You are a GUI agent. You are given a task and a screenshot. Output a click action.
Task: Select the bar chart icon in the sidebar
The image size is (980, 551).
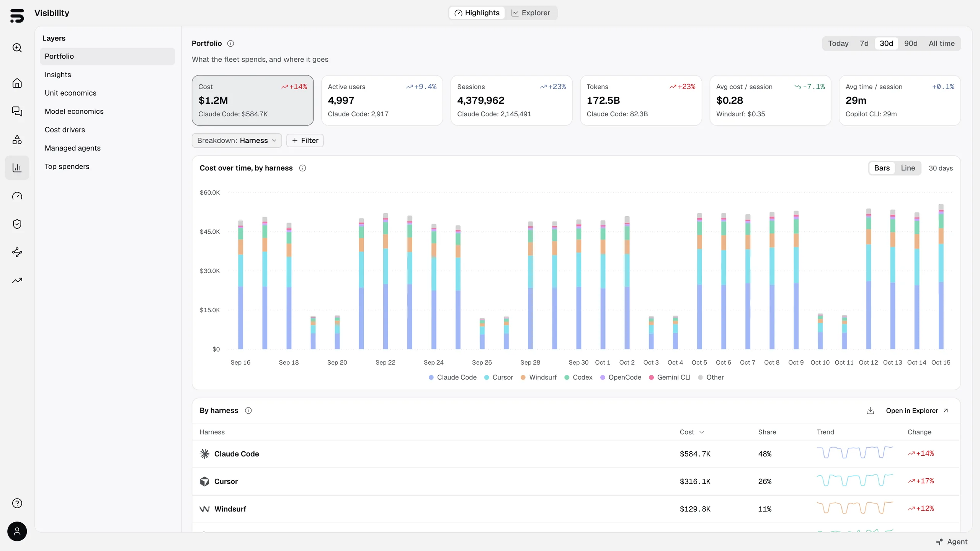[17, 168]
